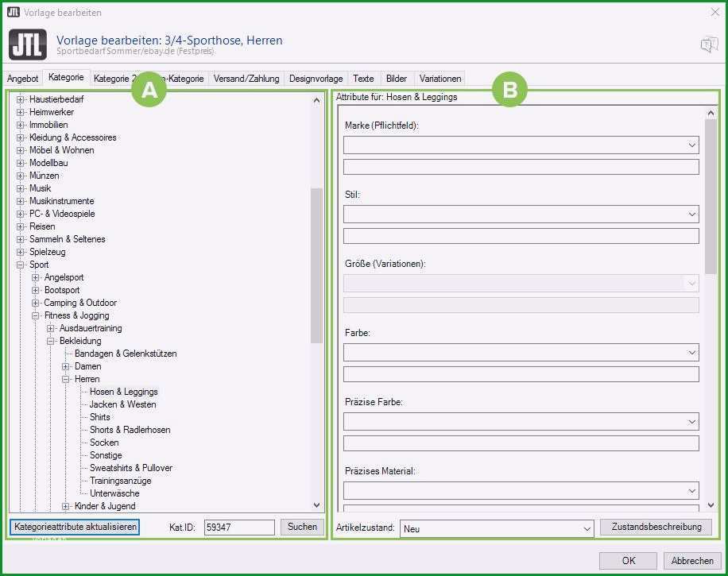
Task: Select Socken category
Action: (104, 443)
